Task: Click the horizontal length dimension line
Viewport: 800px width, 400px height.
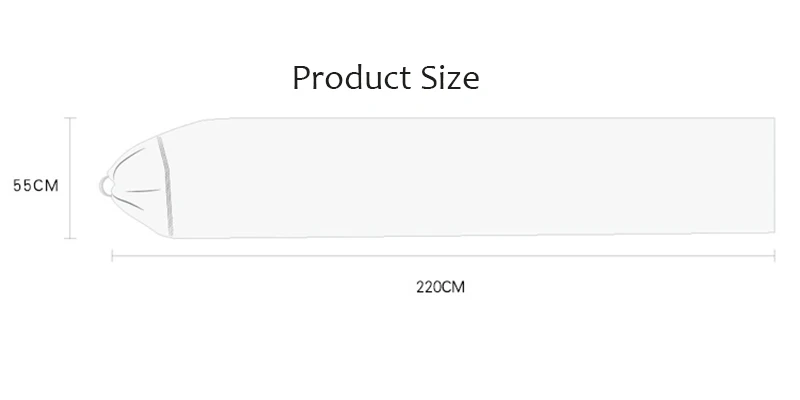Action: pyautogui.click(x=443, y=256)
